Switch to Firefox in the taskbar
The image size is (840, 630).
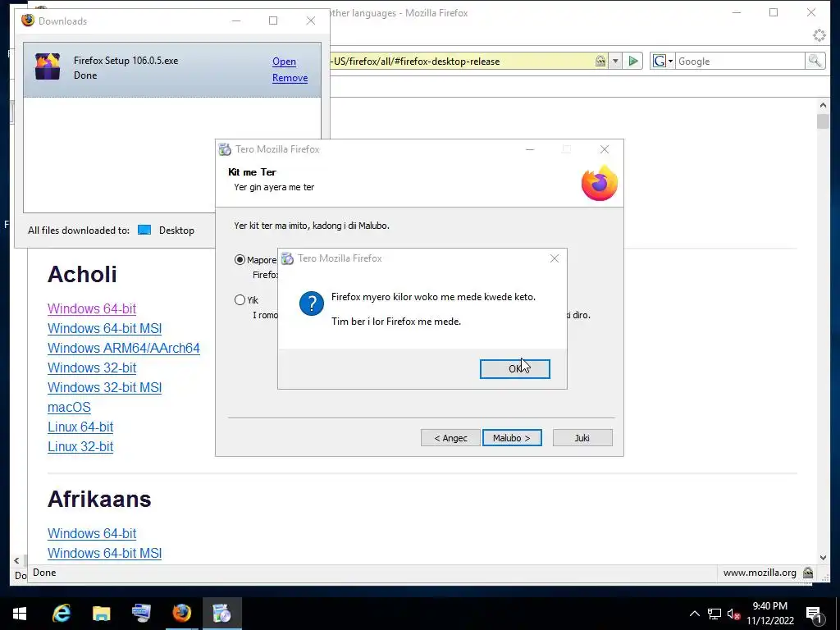tap(181, 614)
